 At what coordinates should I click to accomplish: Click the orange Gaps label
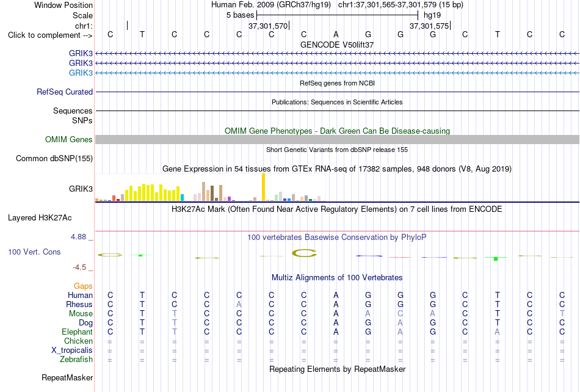83,286
